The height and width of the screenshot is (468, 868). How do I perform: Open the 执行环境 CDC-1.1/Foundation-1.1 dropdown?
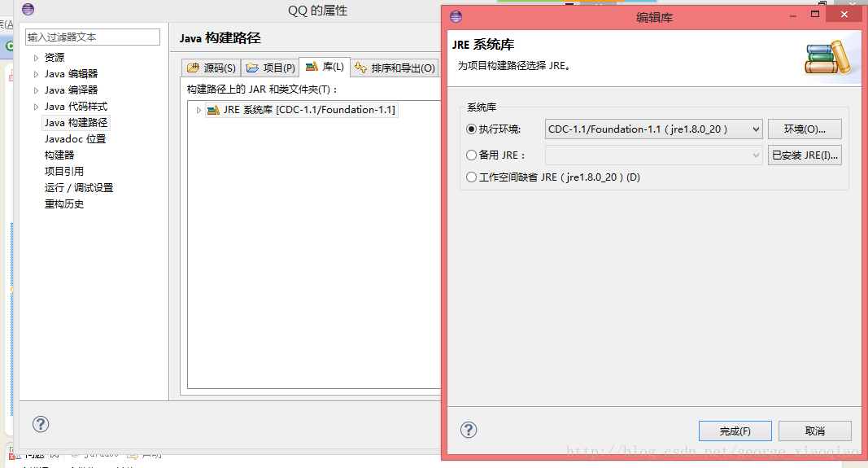pos(654,129)
